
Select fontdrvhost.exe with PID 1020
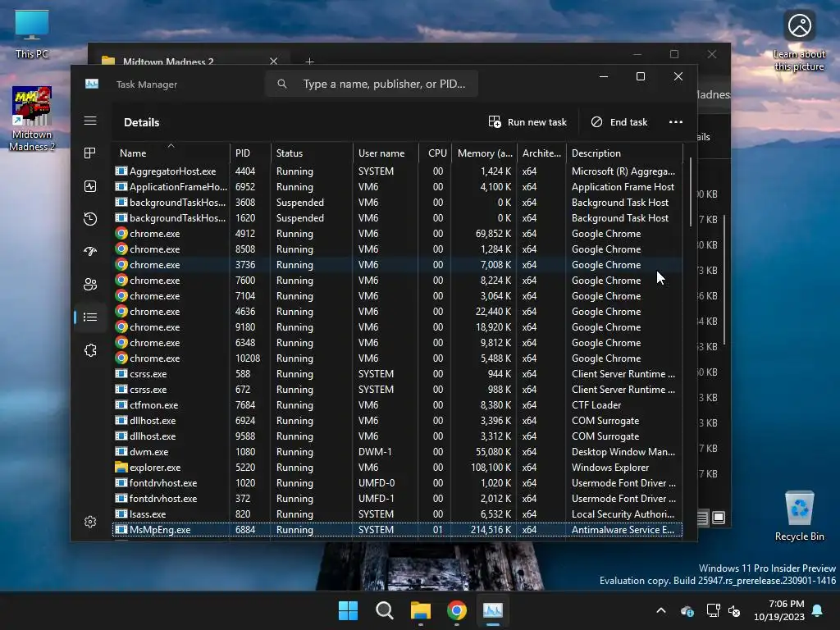pos(397,482)
